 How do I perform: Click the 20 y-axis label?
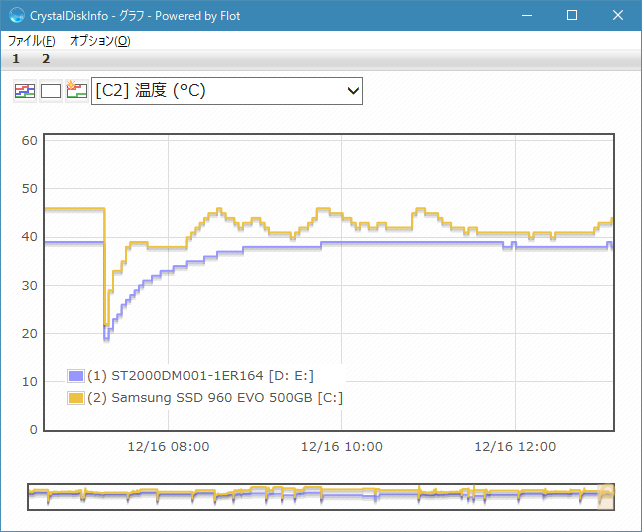29,334
